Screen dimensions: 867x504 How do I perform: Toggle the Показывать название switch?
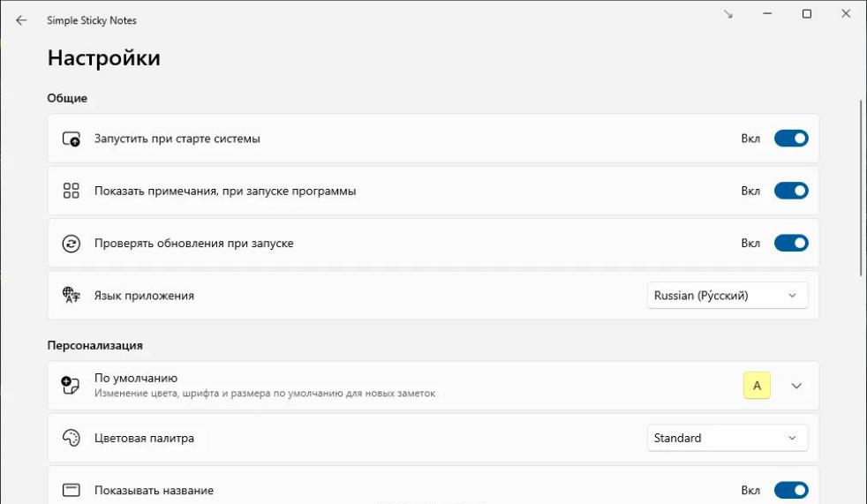coord(791,490)
